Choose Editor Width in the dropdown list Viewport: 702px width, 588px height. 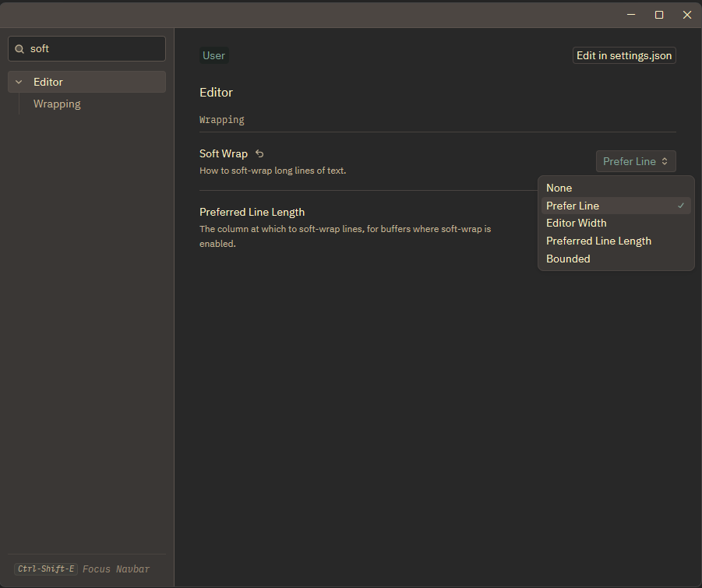point(576,223)
